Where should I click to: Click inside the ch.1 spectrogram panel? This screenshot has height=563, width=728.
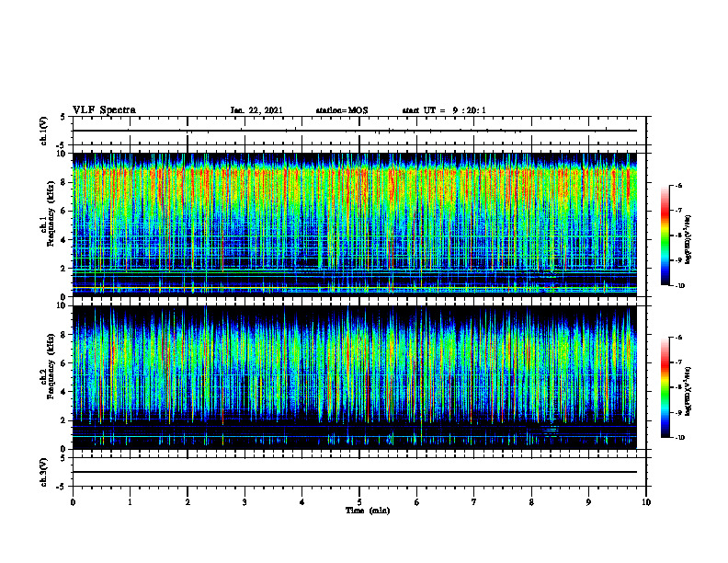[x=355, y=224]
